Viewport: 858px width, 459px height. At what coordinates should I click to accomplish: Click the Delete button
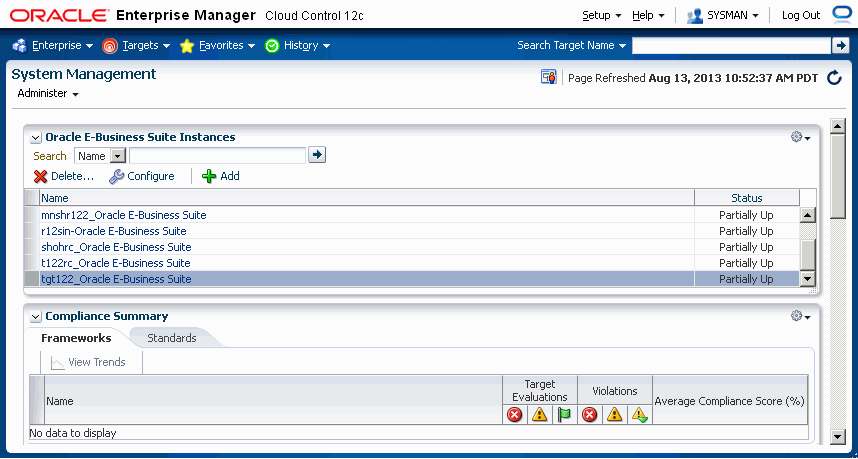[63, 176]
